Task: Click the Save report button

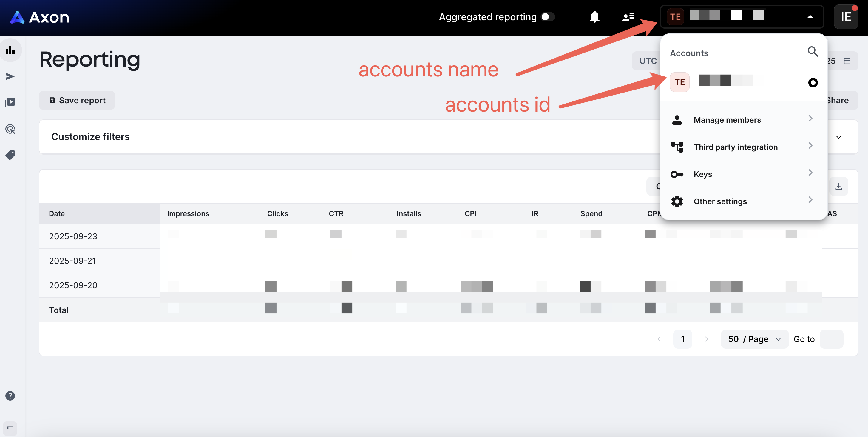Action: (x=77, y=101)
